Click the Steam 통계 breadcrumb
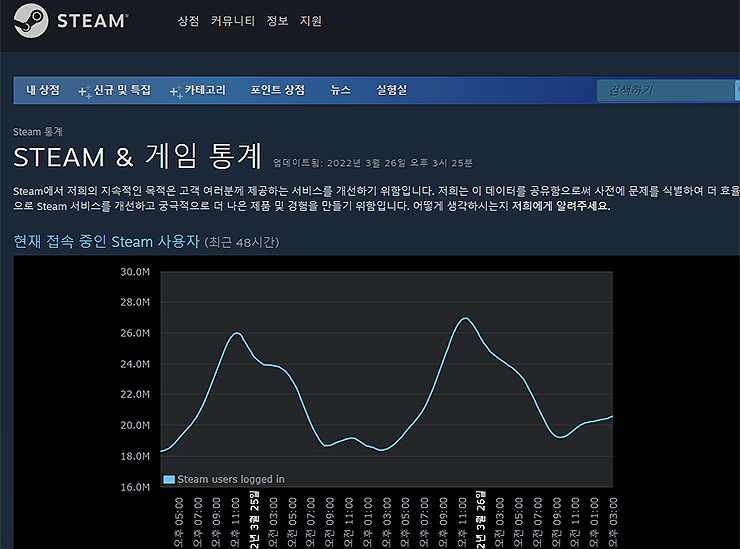The image size is (740, 549). point(38,132)
